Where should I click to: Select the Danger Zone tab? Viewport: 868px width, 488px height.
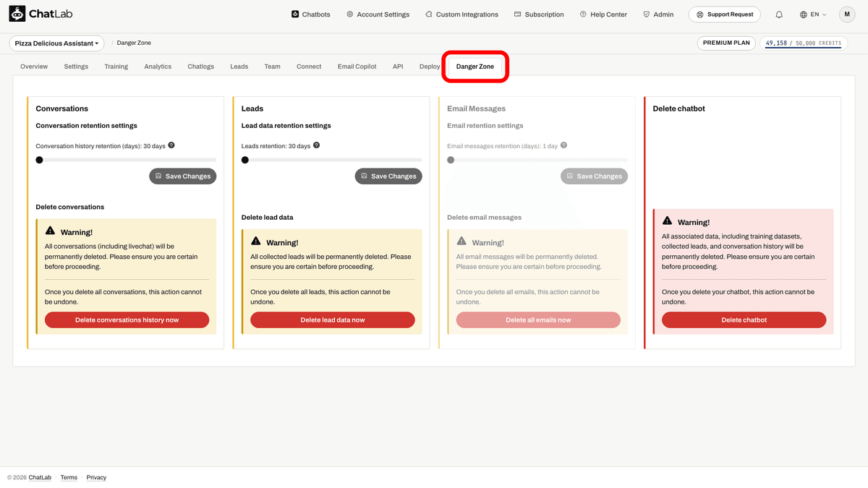pos(475,67)
